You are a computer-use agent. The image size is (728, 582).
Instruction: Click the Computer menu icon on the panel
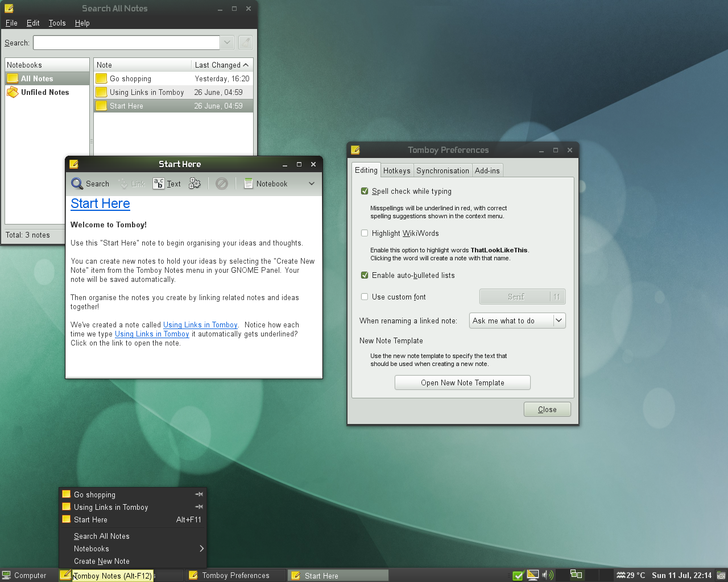6,575
